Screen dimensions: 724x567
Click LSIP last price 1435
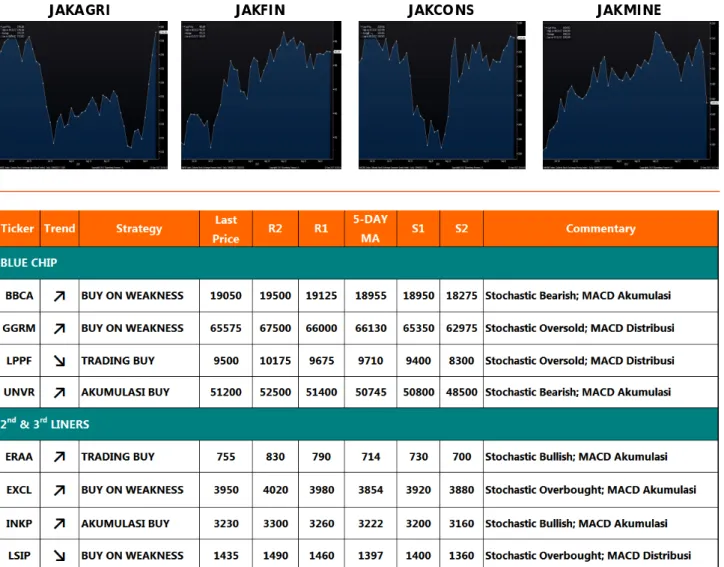226,555
